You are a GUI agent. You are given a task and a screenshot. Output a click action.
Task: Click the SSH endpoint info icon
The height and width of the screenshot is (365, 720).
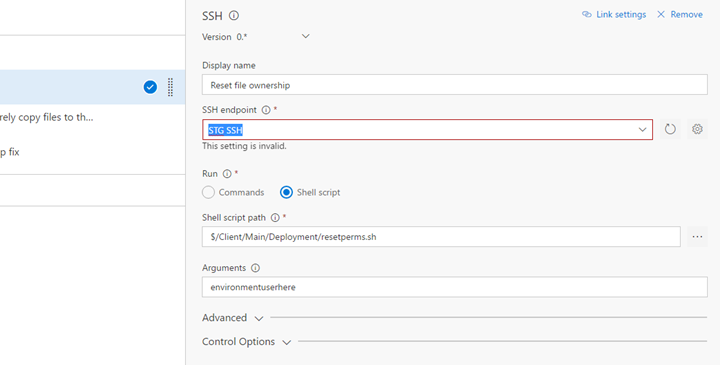coord(266,110)
